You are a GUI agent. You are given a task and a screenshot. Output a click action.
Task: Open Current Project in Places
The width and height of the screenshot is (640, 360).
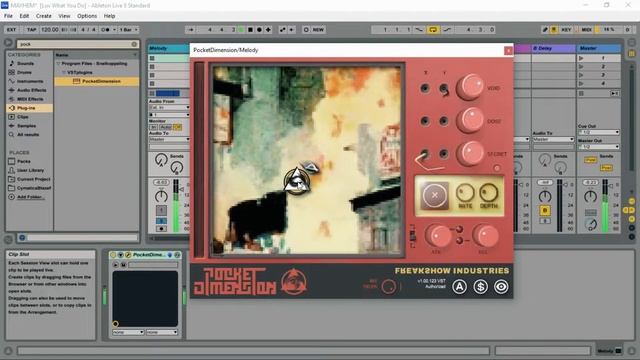pos(33,179)
